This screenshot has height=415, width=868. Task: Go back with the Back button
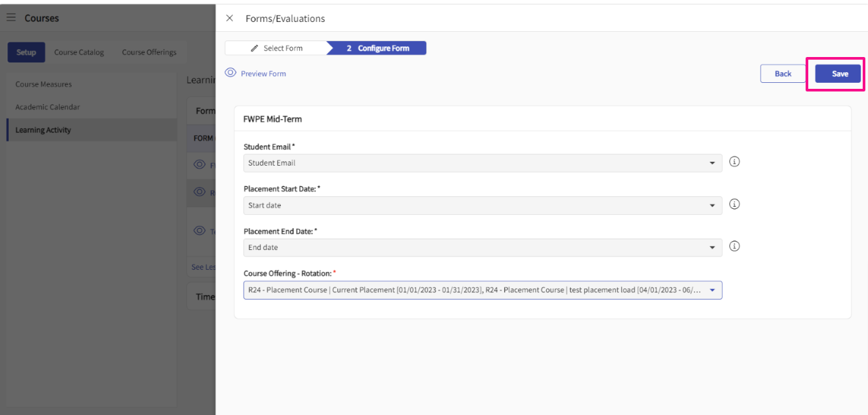pos(783,74)
